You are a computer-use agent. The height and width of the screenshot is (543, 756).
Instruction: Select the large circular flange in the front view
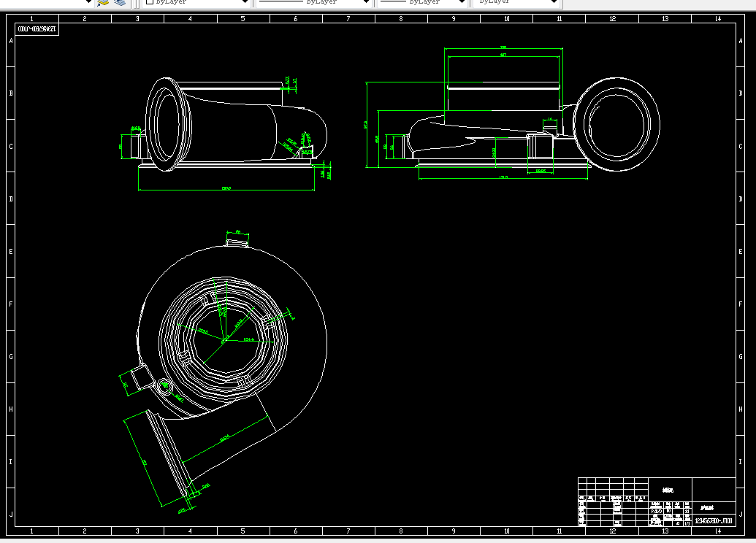coord(617,124)
